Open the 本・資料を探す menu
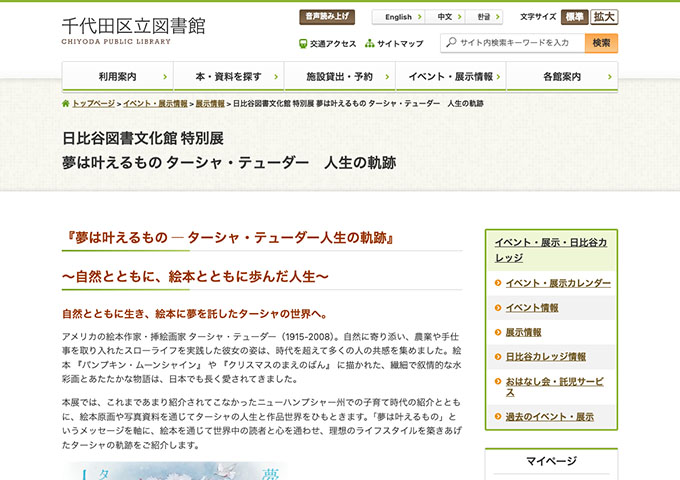 click(x=229, y=77)
